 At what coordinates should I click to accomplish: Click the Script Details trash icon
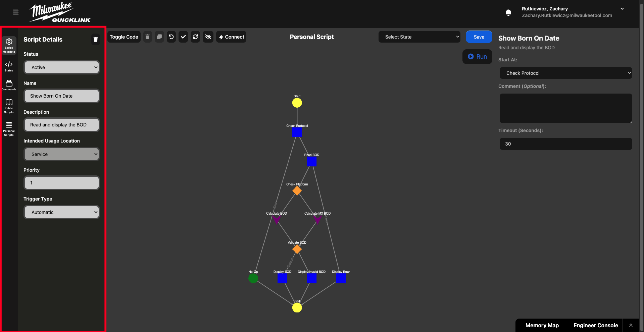point(96,40)
